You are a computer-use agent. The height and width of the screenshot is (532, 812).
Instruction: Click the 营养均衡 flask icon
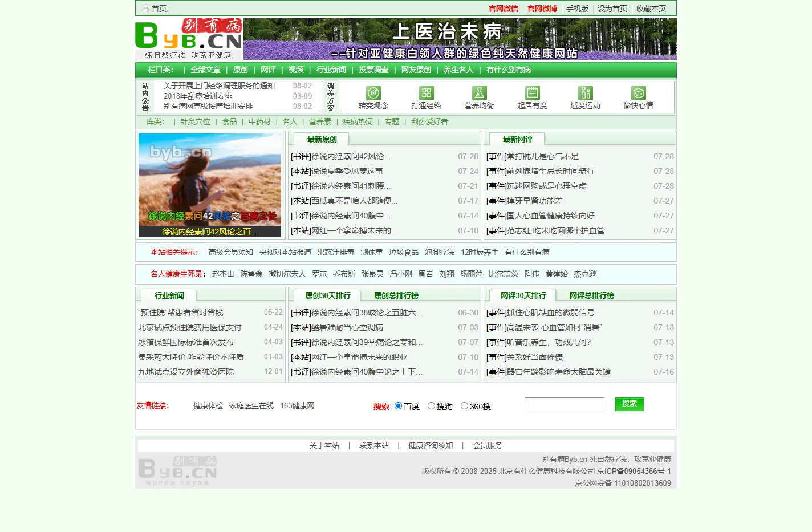tap(479, 93)
